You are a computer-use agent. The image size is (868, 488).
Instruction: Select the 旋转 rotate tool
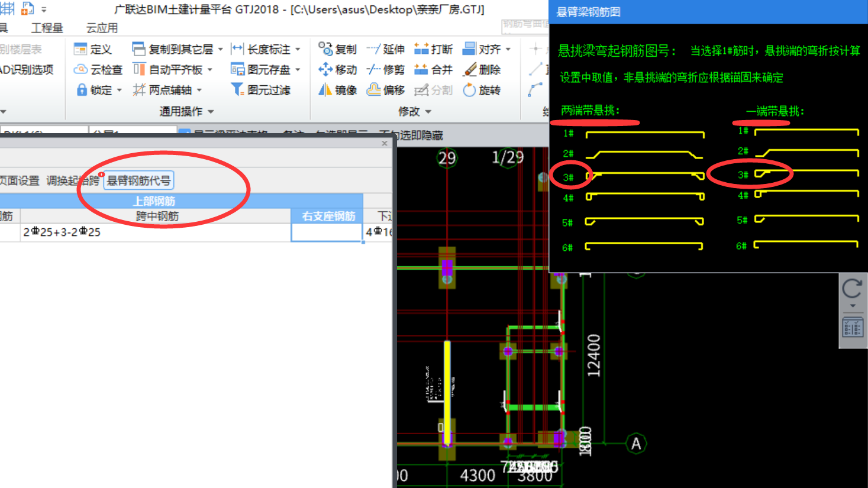pyautogui.click(x=482, y=90)
